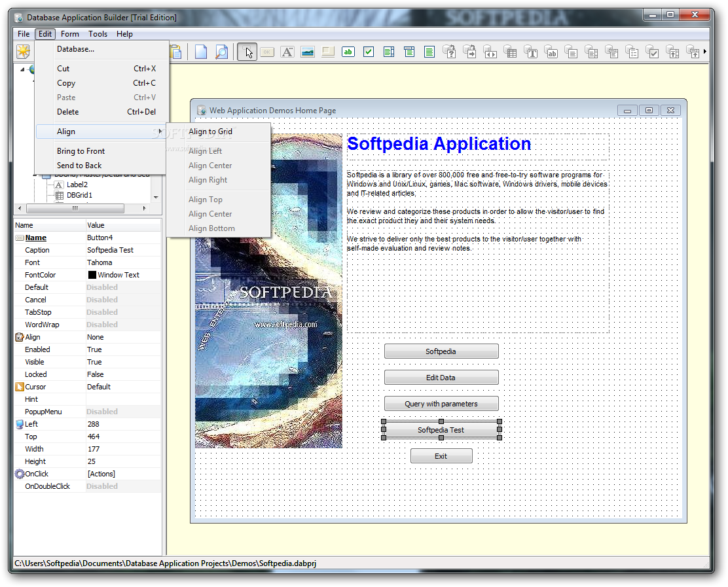Click the tree panel scroll-left arrow

click(x=20, y=208)
